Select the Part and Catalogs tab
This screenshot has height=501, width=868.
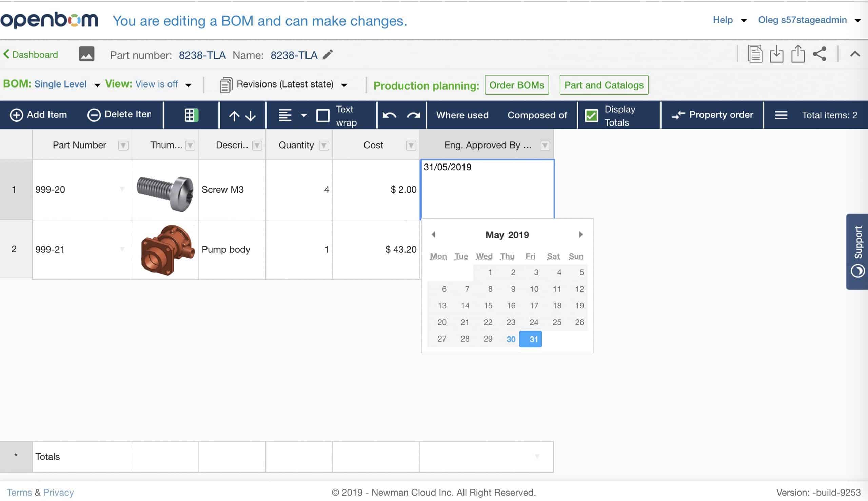tap(604, 85)
